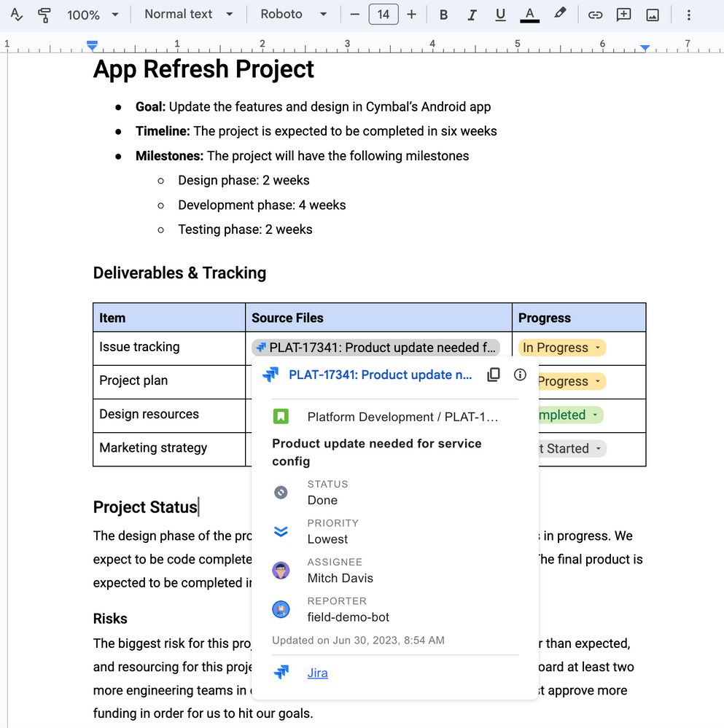Select the paint format tool
Viewport: 724px width, 728px height.
coord(44,15)
